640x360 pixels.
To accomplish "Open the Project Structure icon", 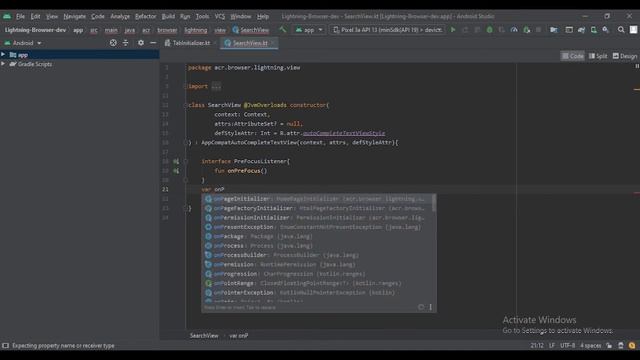I will 553,30.
